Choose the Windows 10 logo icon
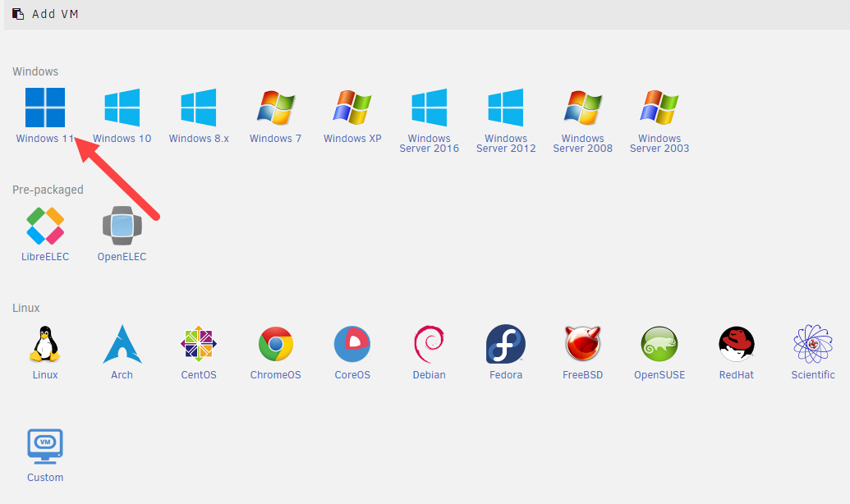This screenshot has width=850, height=504. [x=122, y=108]
